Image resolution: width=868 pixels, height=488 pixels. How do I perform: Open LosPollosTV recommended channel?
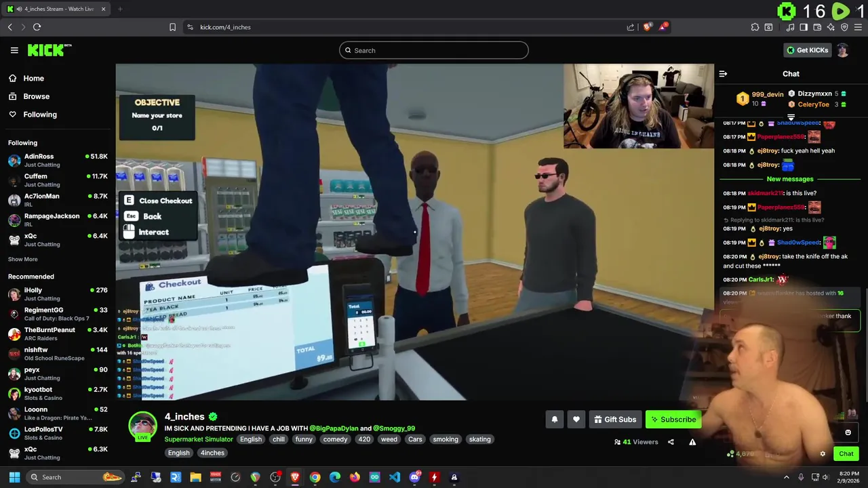click(x=58, y=433)
